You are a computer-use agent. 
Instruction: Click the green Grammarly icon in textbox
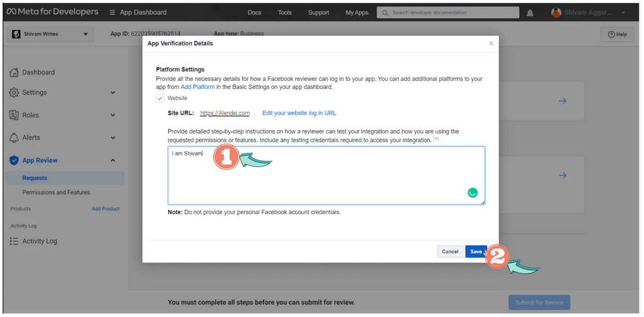(x=473, y=193)
